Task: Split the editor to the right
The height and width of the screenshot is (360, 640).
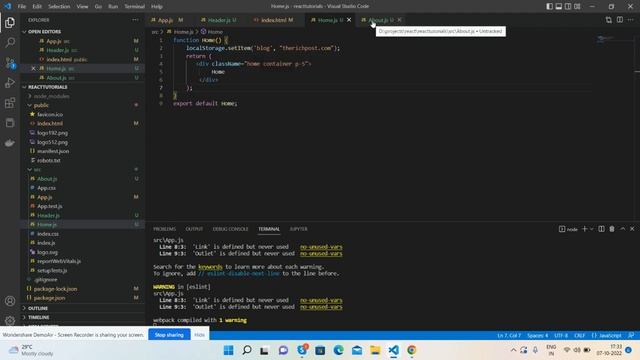Action: [x=620, y=20]
